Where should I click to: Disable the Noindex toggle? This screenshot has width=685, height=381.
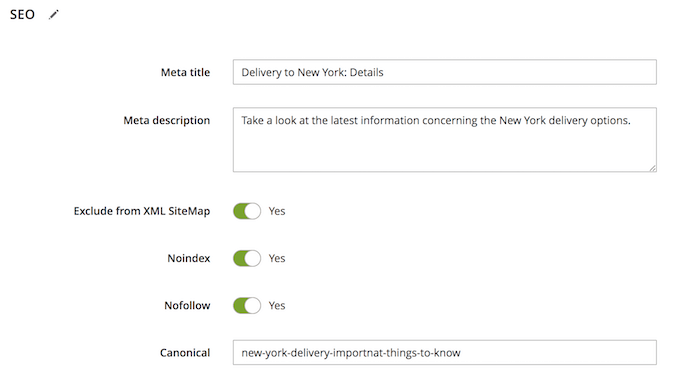click(247, 258)
